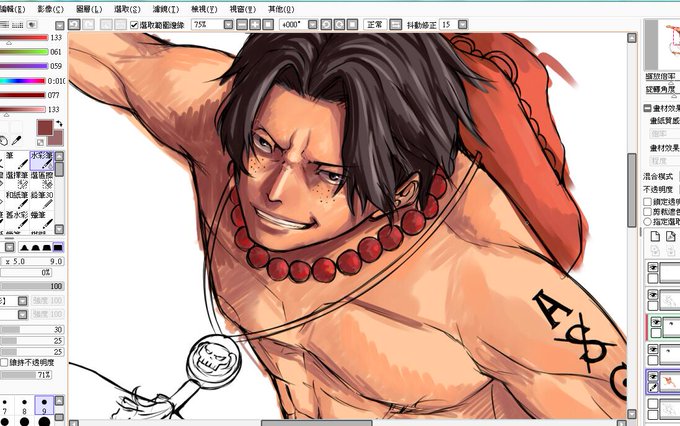This screenshot has height=426, width=680.
Task: Click the brush size field showing 9.0
Action: pos(33,262)
